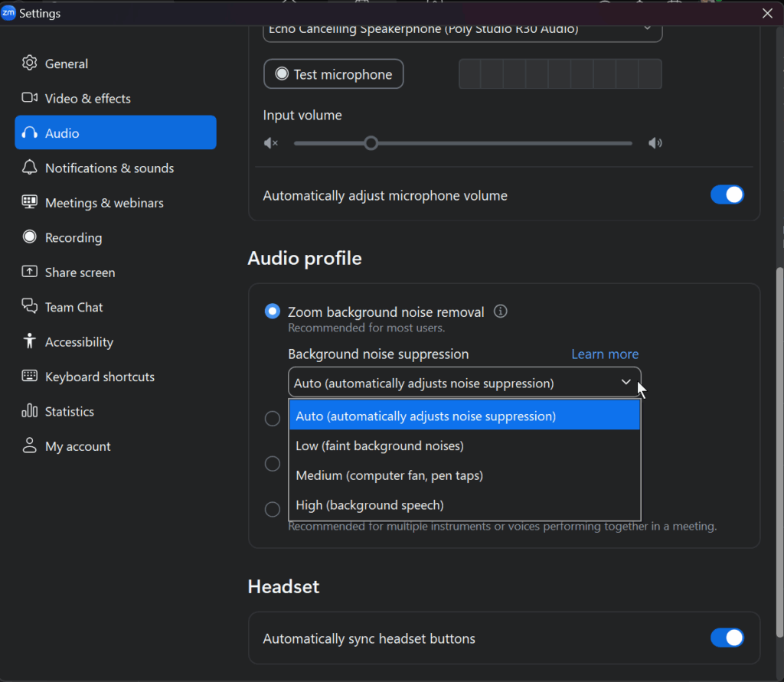The image size is (784, 682).
Task: Turn off automatically sync headset buttons
Action: tap(727, 638)
